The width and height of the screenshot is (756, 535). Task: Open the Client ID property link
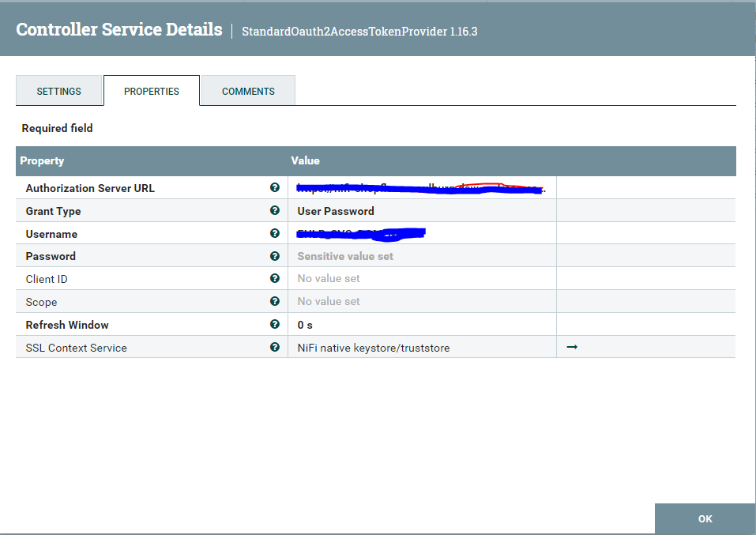tap(46, 278)
